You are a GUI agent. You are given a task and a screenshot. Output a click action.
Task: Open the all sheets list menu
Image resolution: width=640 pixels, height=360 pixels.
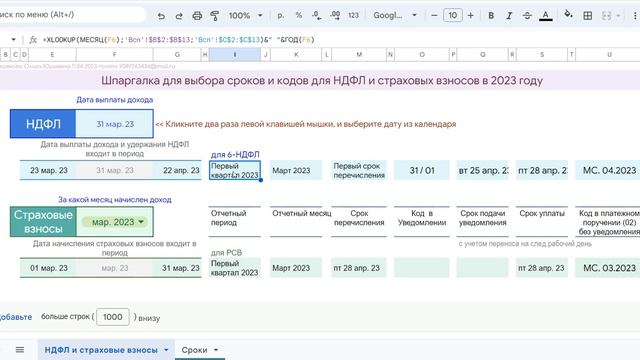click(x=20, y=350)
